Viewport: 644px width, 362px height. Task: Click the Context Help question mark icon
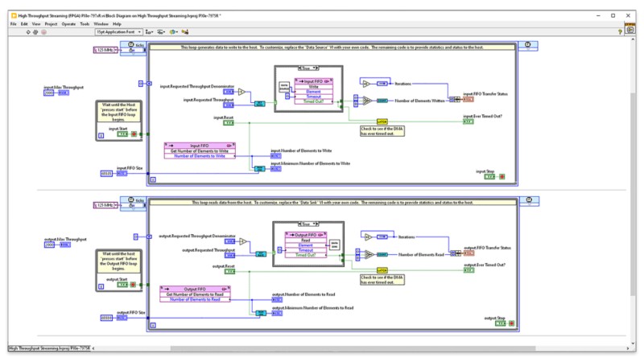point(620,32)
